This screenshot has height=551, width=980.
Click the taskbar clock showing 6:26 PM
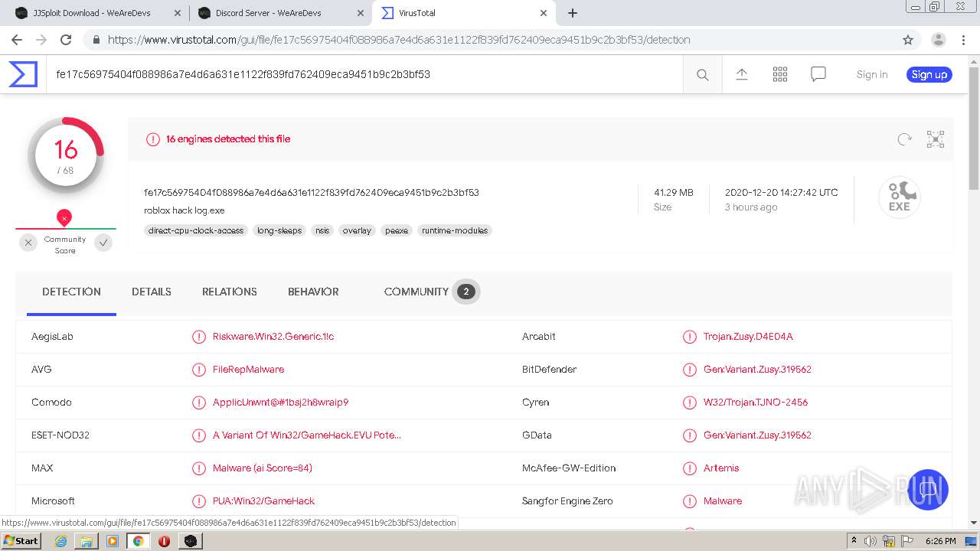click(x=940, y=541)
